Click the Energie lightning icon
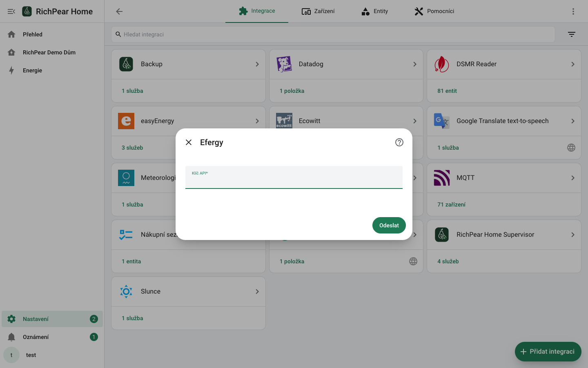Screen dimensions: 588x368 [11, 70]
